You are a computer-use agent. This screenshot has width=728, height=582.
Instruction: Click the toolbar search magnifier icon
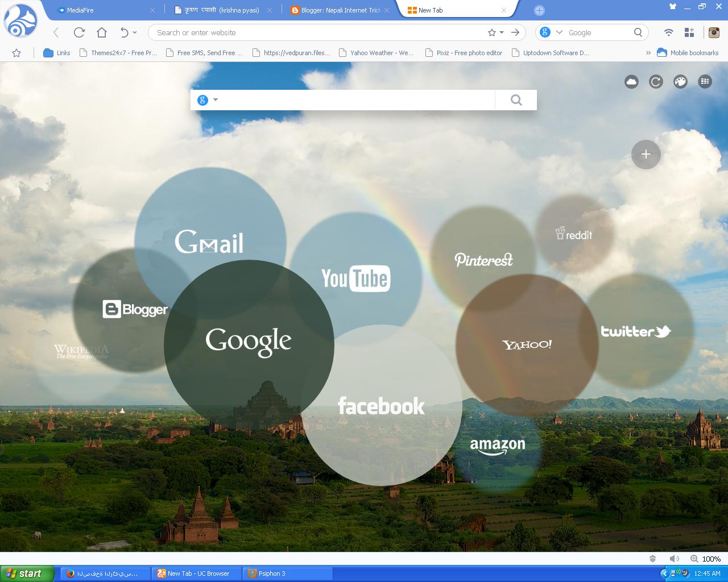tap(638, 32)
